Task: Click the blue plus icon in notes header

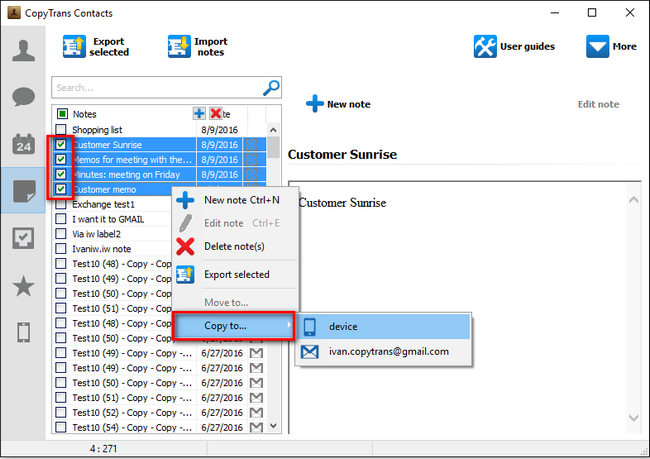Action: (199, 113)
